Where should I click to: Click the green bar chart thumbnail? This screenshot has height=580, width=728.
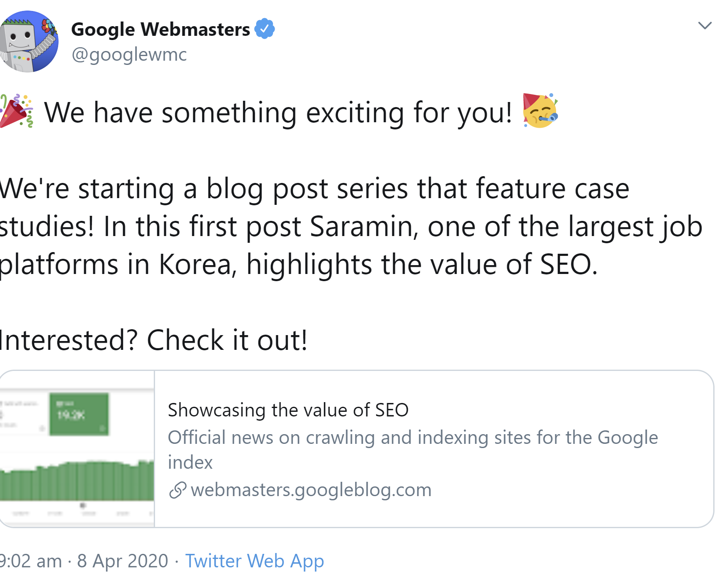(76, 481)
